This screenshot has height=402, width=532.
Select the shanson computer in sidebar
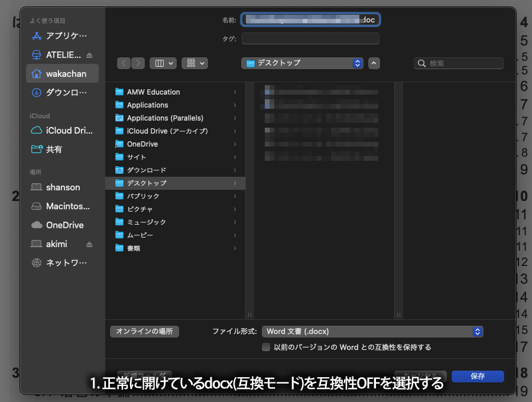61,187
